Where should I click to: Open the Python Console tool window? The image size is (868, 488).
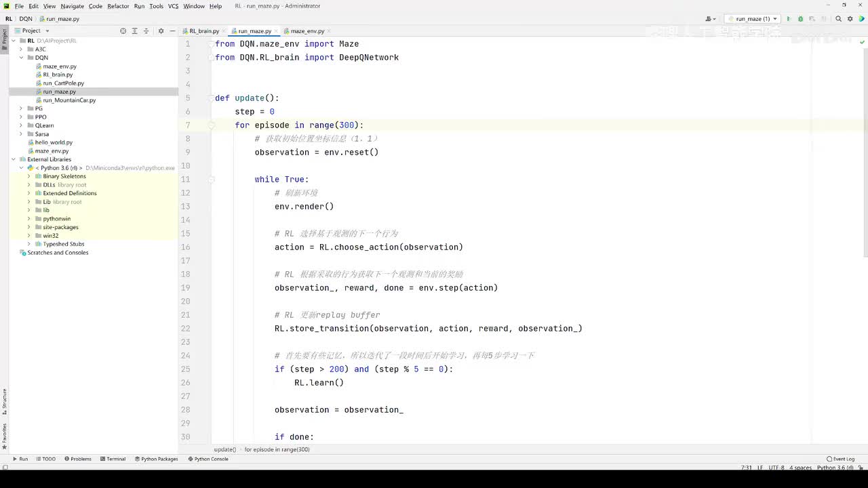point(208,459)
